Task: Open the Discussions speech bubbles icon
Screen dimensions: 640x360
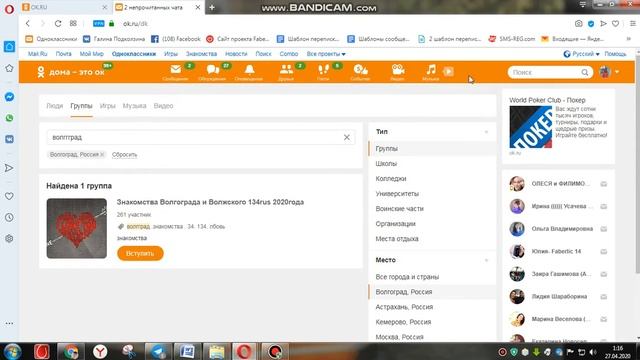Action: click(213, 70)
